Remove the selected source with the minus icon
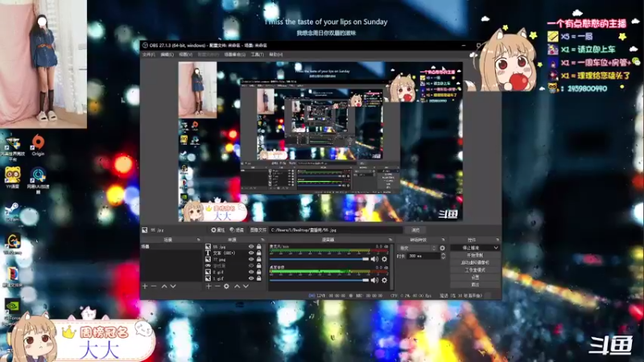 (217, 286)
